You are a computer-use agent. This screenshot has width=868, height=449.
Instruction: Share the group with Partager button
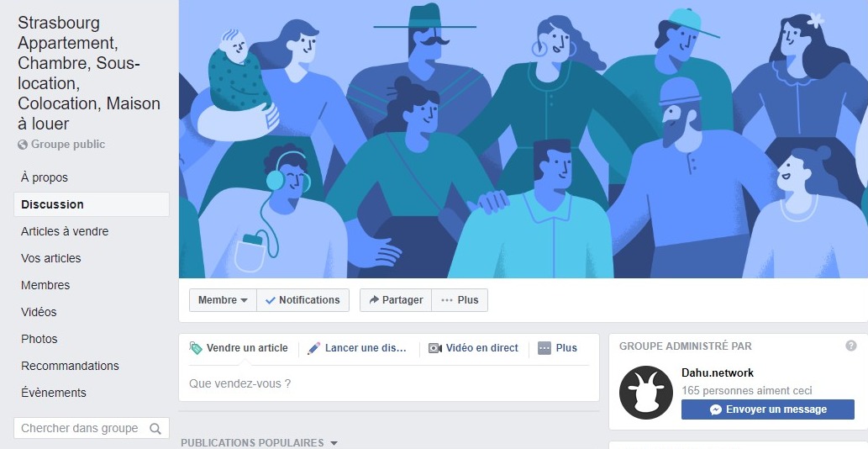[x=396, y=300]
